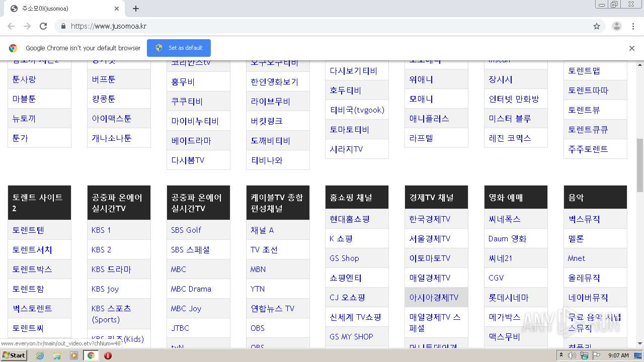Visit the 마블툰 link
This screenshot has height=362, width=644.
click(24, 99)
